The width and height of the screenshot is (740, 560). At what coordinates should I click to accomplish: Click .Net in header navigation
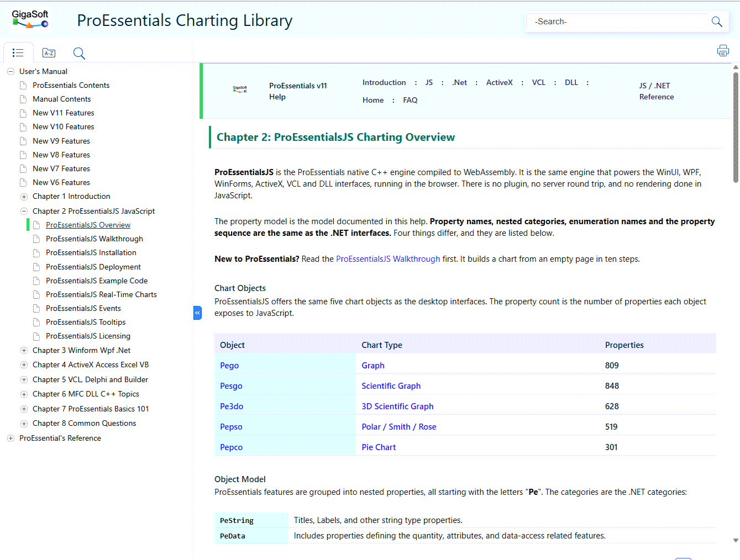(459, 82)
